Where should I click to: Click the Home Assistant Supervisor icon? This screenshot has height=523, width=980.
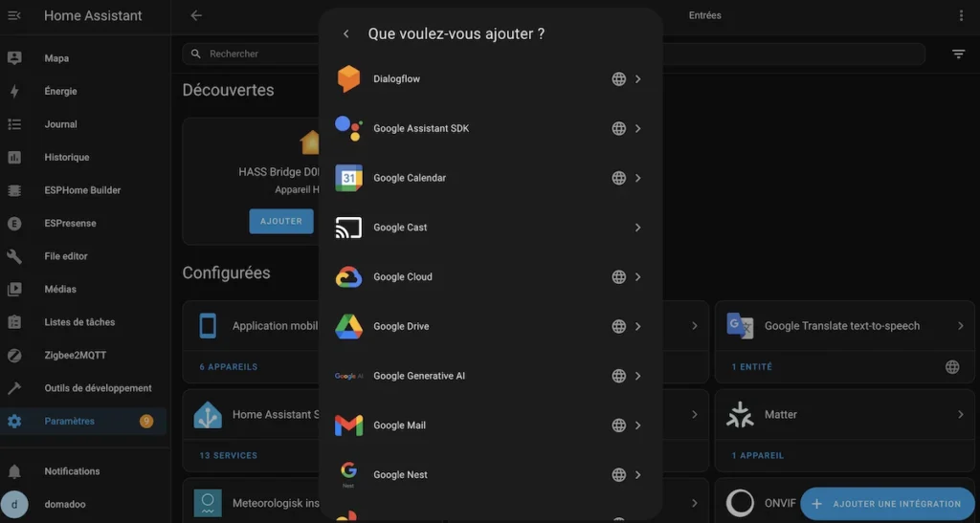coord(208,415)
